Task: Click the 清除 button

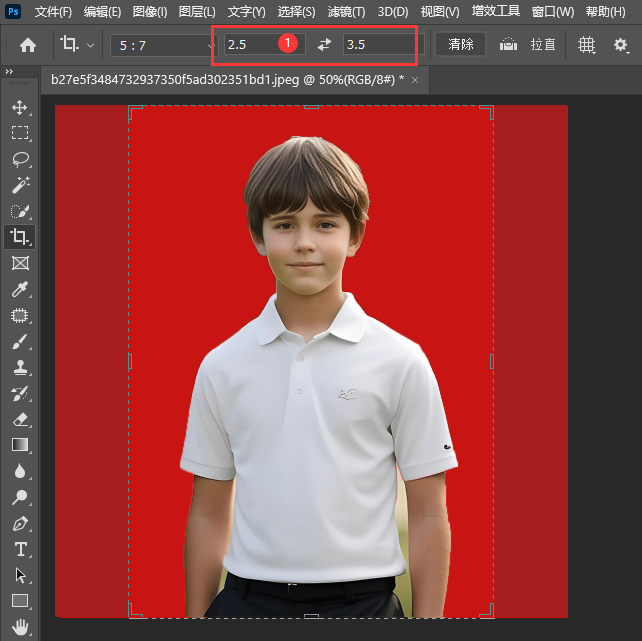Action: 461,45
